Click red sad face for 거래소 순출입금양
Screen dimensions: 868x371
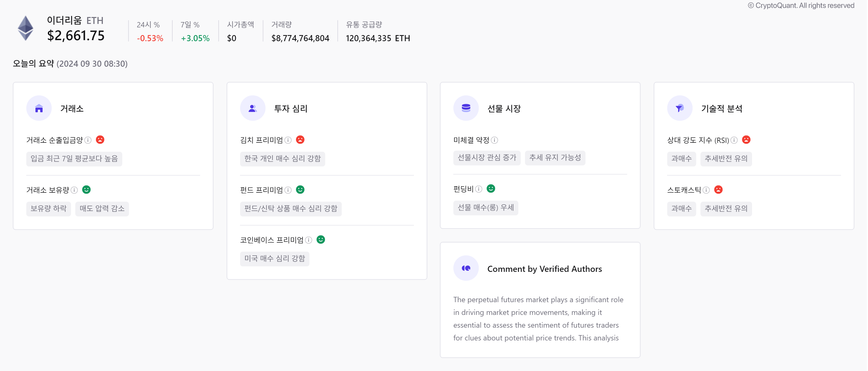(x=100, y=140)
